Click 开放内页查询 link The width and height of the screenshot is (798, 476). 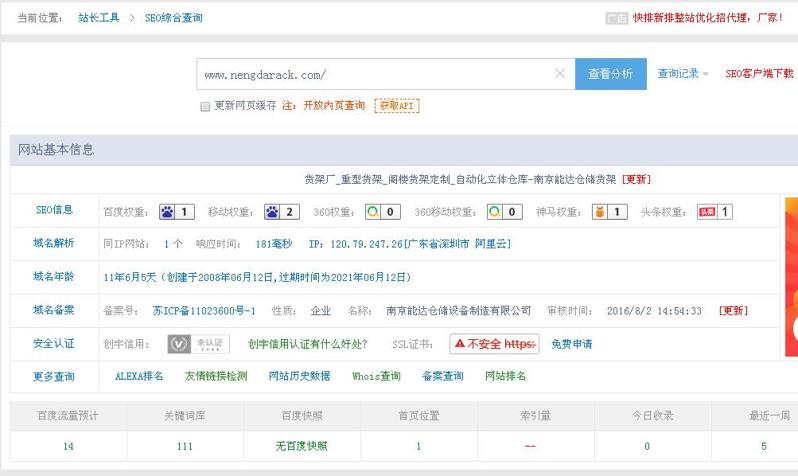334,105
